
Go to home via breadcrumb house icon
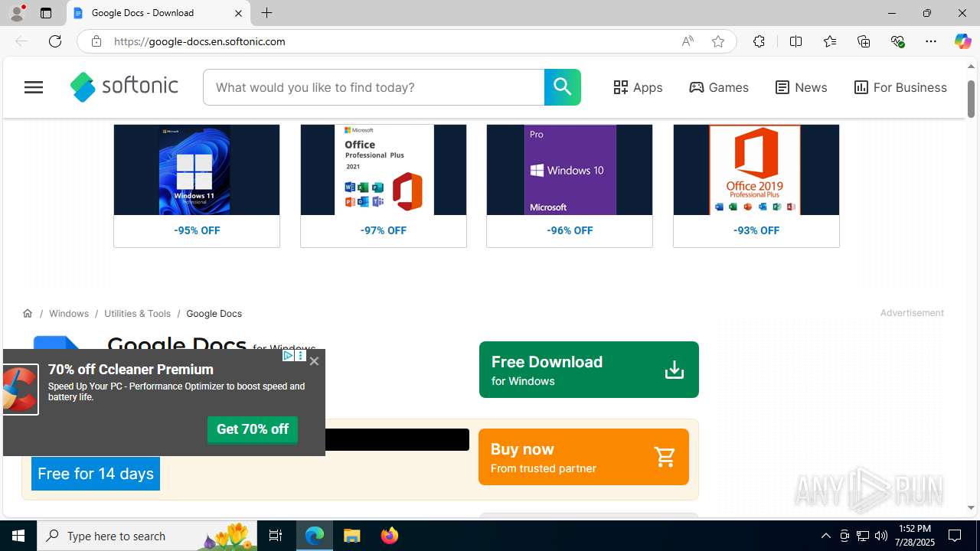pyautogui.click(x=28, y=313)
